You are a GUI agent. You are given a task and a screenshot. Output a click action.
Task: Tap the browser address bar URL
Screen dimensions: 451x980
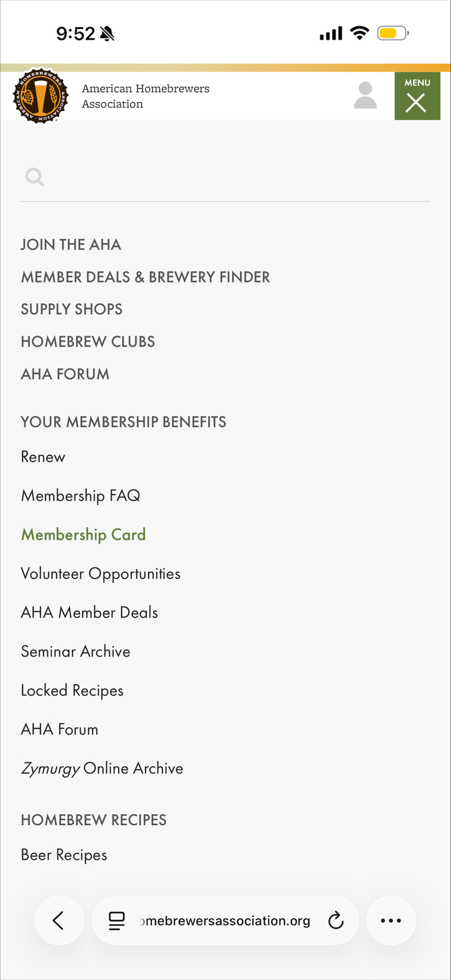tap(226, 921)
